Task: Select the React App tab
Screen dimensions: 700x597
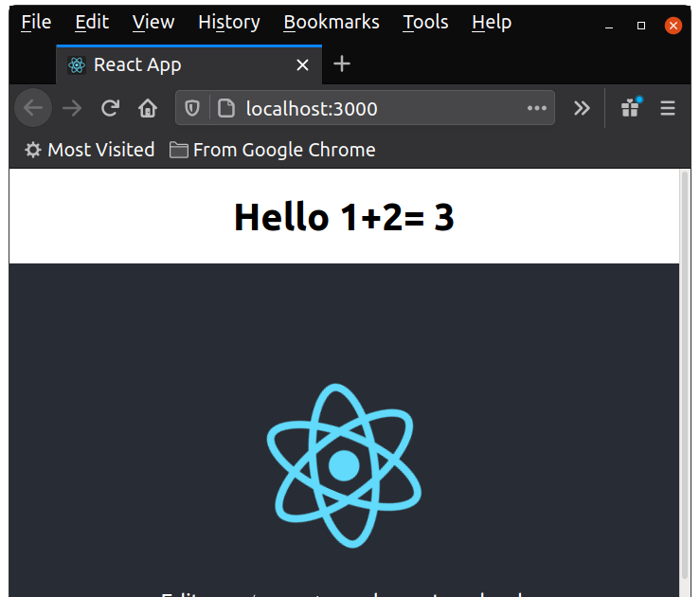Action: click(189, 64)
